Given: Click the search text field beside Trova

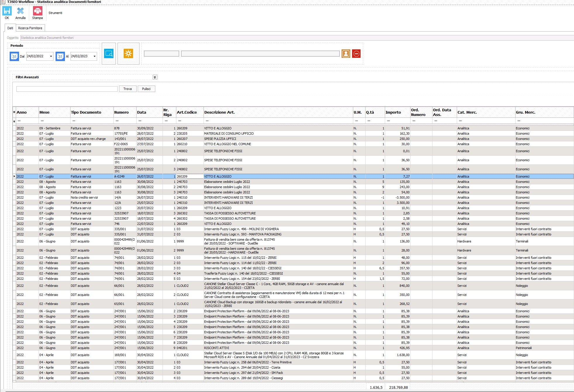Looking at the screenshot, I should (x=67, y=89).
